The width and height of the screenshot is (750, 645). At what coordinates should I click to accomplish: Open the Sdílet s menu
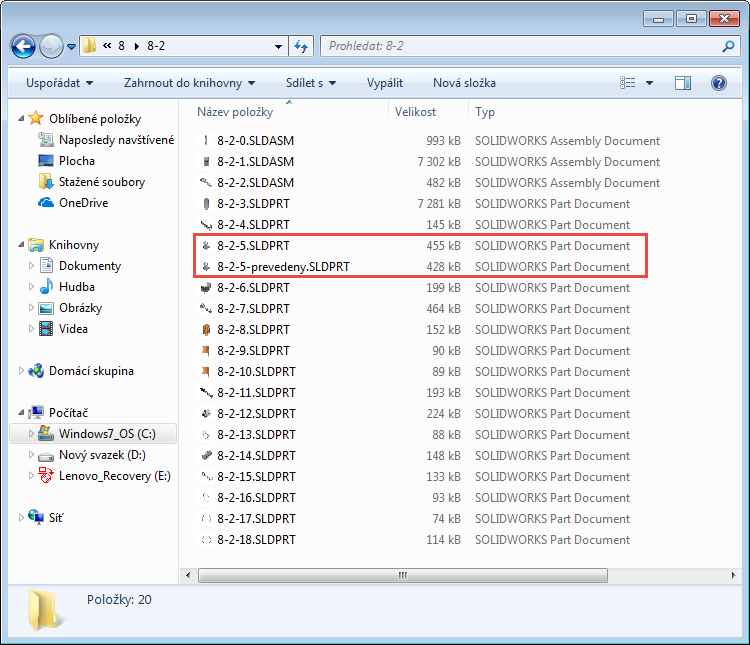(x=311, y=83)
